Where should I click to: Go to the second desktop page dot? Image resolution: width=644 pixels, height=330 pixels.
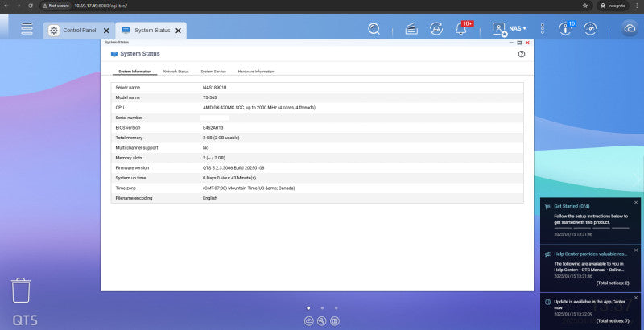323,307
